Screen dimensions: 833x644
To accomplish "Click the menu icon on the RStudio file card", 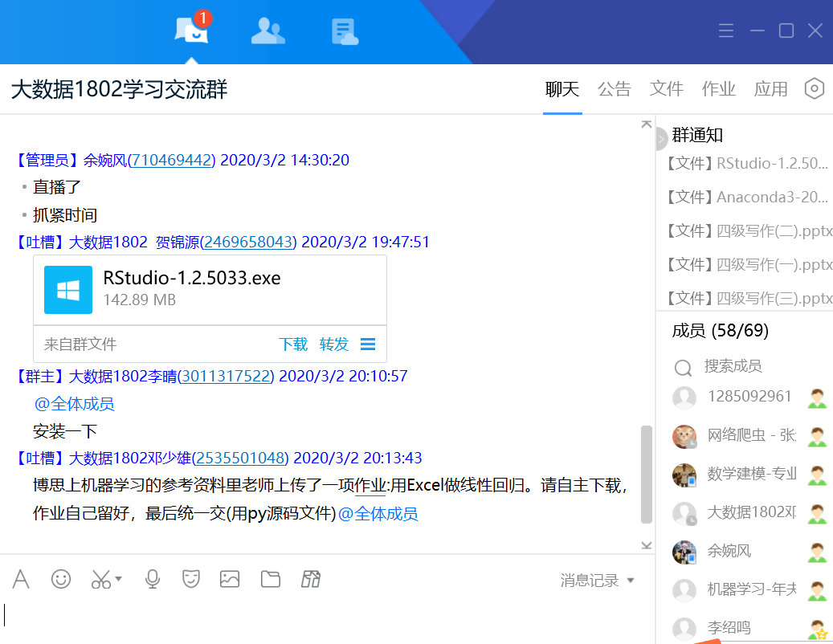I will 368,344.
